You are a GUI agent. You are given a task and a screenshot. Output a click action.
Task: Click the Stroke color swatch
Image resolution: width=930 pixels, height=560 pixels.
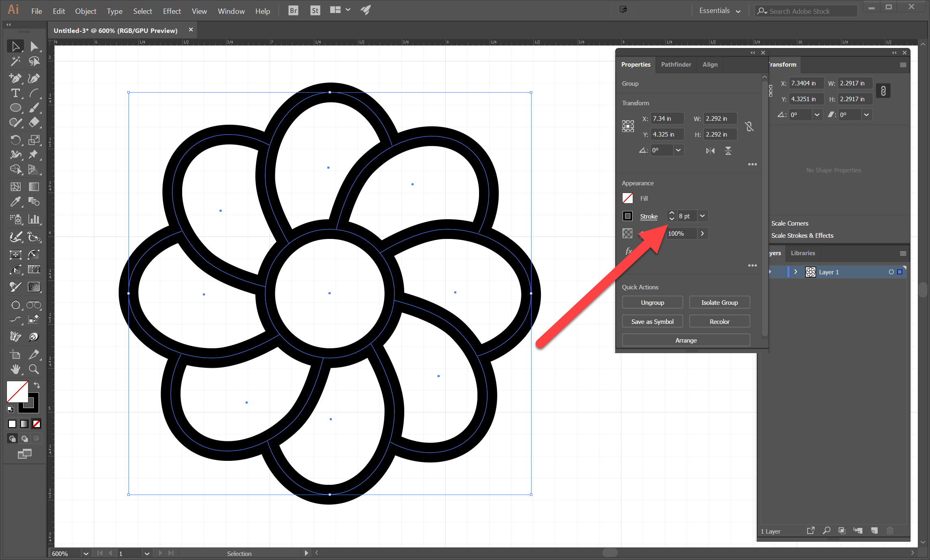point(628,216)
